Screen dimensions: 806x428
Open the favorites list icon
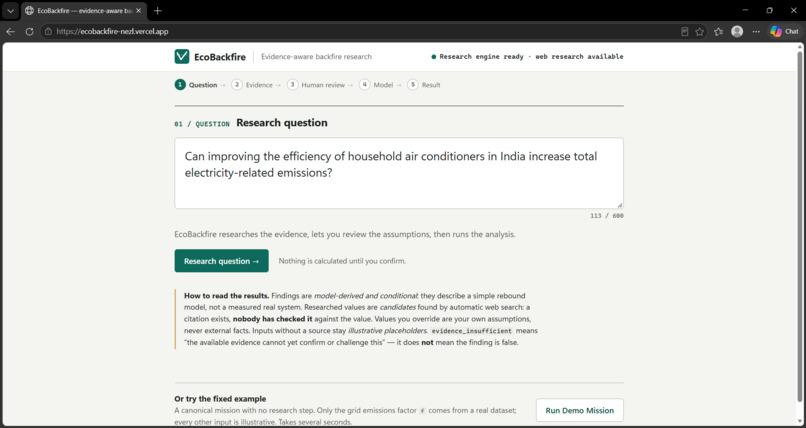coord(718,31)
